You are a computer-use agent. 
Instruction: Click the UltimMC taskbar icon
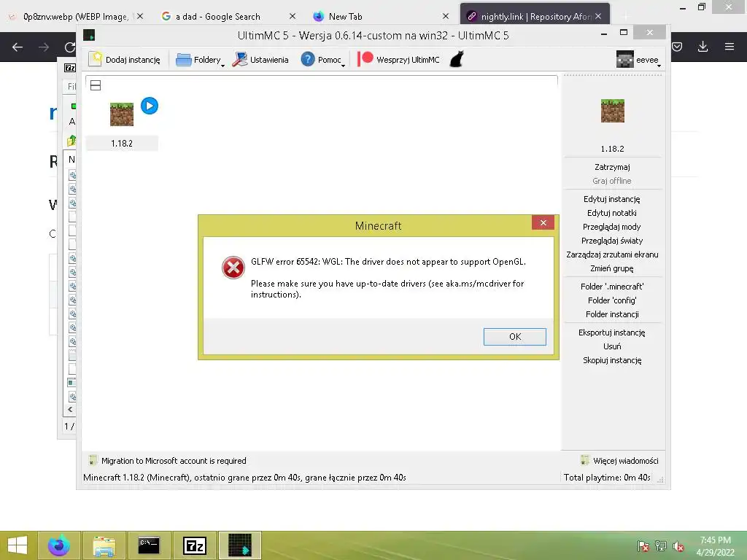click(x=239, y=545)
